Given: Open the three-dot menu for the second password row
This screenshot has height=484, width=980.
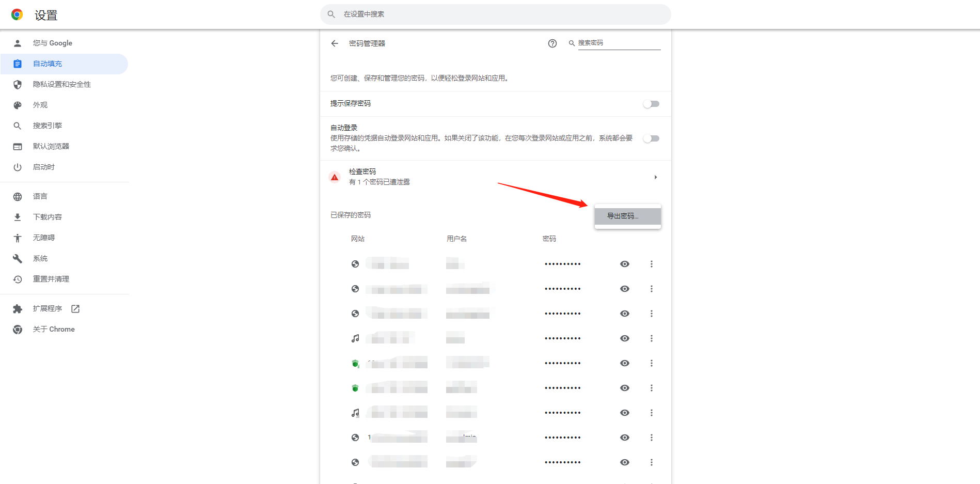Looking at the screenshot, I should coord(651,289).
